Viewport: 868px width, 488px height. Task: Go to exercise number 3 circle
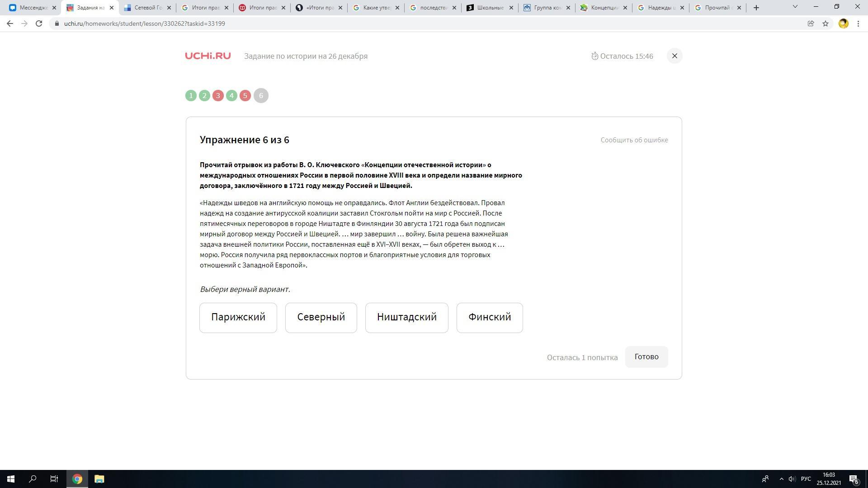218,96
